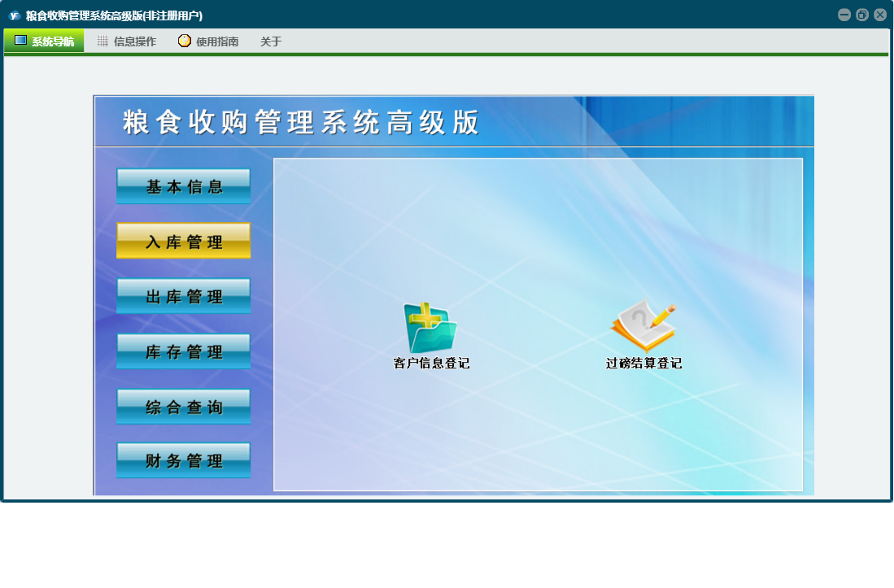Open the 信息操作 menu
Viewport: 894px width, 588px height.
[127, 41]
